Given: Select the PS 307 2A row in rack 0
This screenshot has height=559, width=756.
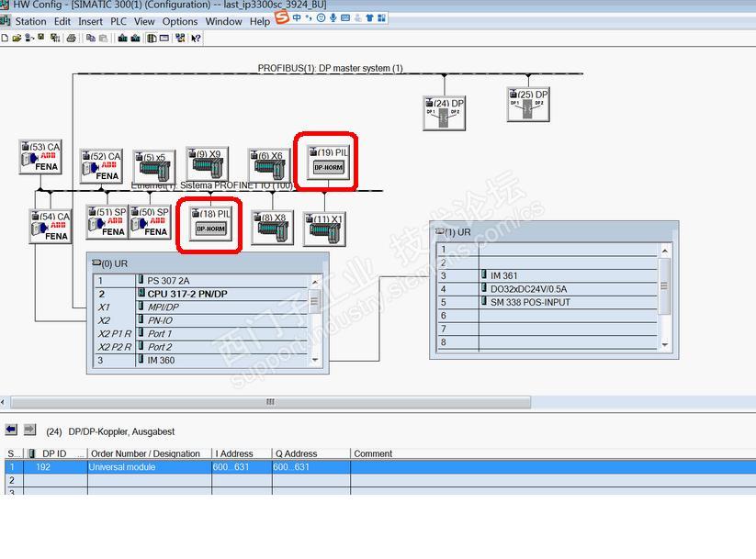Looking at the screenshot, I should point(201,281).
